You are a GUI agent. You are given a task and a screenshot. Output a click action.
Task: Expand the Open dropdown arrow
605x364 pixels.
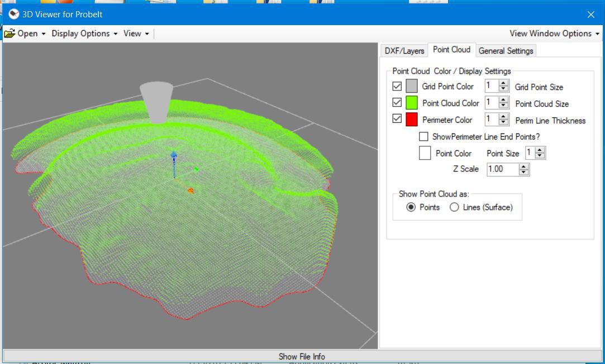[x=44, y=34]
